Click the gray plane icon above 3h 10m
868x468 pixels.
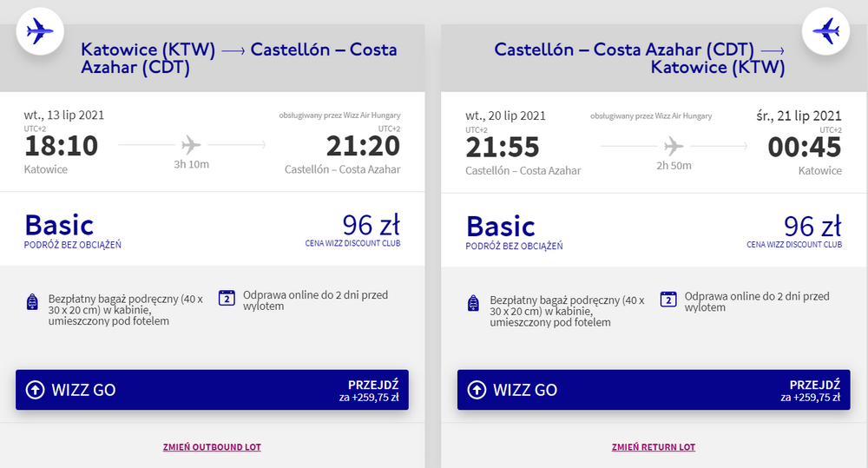pos(191,144)
